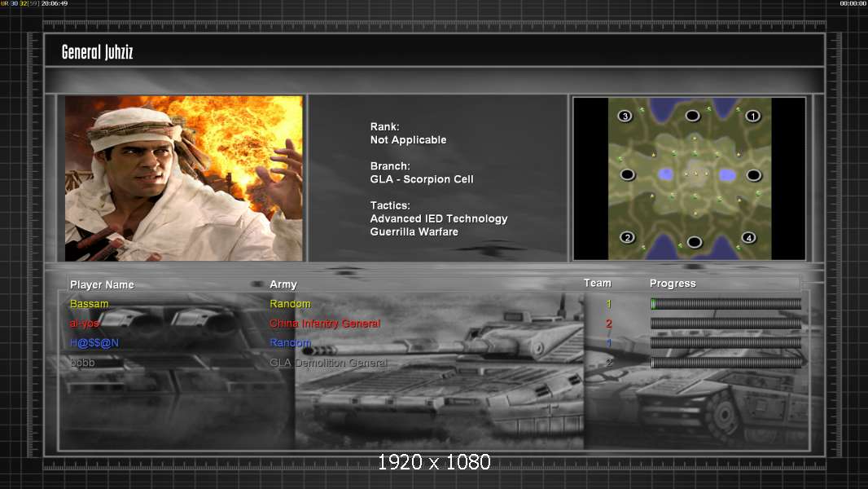Click China Infantry General army entry
Image resolution: width=868 pixels, height=489 pixels.
(x=325, y=324)
